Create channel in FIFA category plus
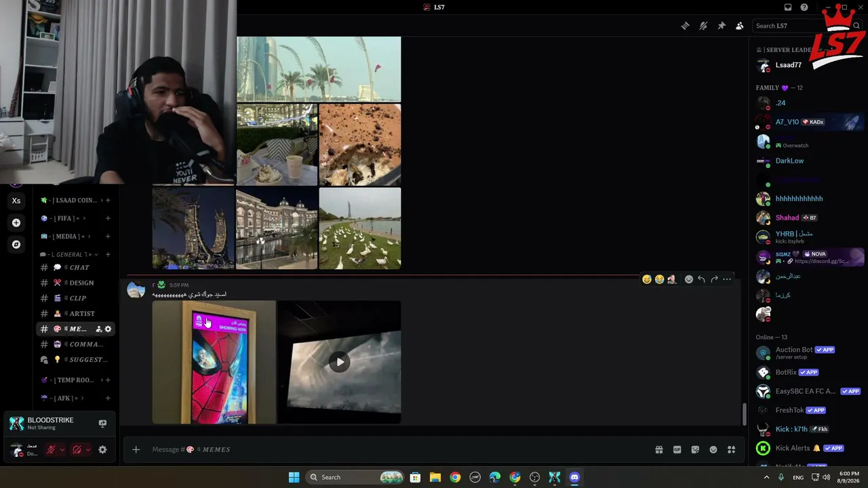Screen dimensions: 868x488 (x=108, y=218)
